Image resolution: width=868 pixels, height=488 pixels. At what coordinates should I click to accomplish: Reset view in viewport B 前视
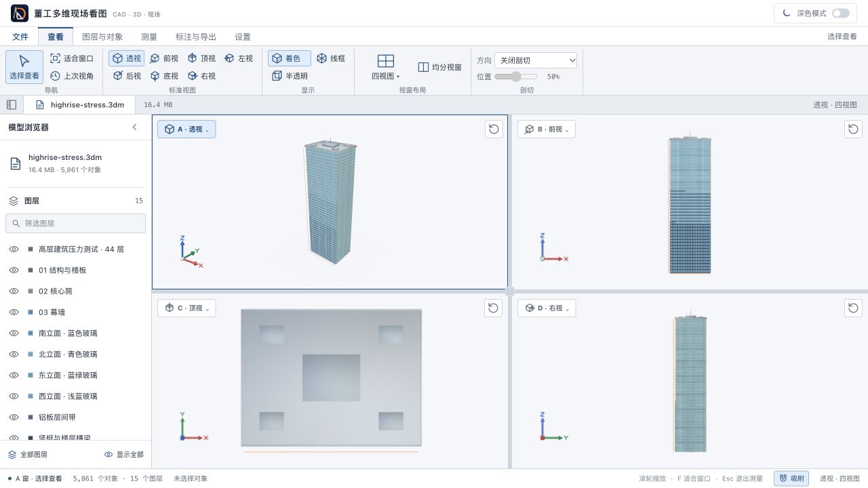[x=853, y=129]
